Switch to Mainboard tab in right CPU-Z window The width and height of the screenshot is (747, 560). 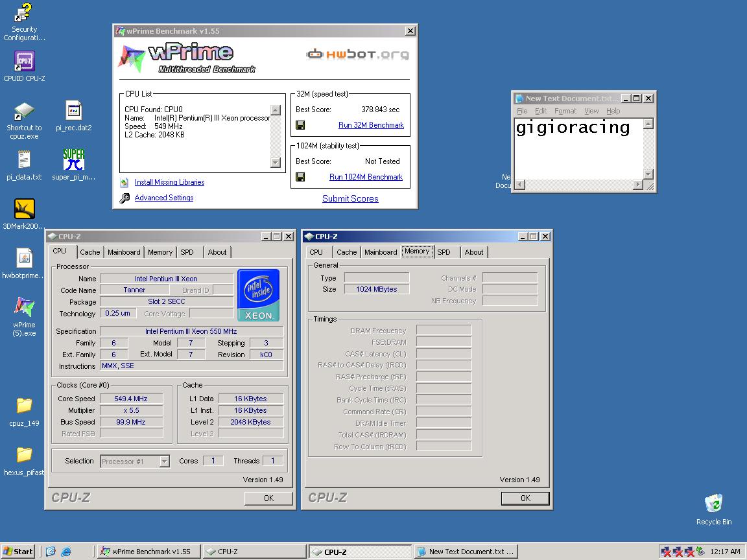click(x=381, y=252)
